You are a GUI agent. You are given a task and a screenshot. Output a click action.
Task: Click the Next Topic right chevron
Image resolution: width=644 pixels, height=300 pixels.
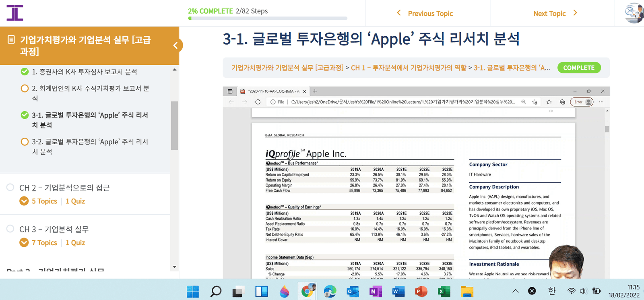click(x=575, y=13)
